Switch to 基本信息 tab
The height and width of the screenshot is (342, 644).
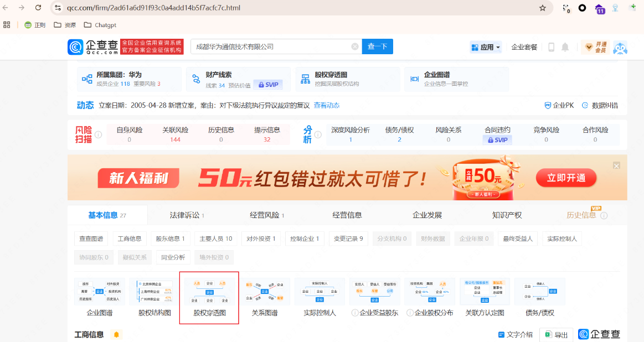107,215
